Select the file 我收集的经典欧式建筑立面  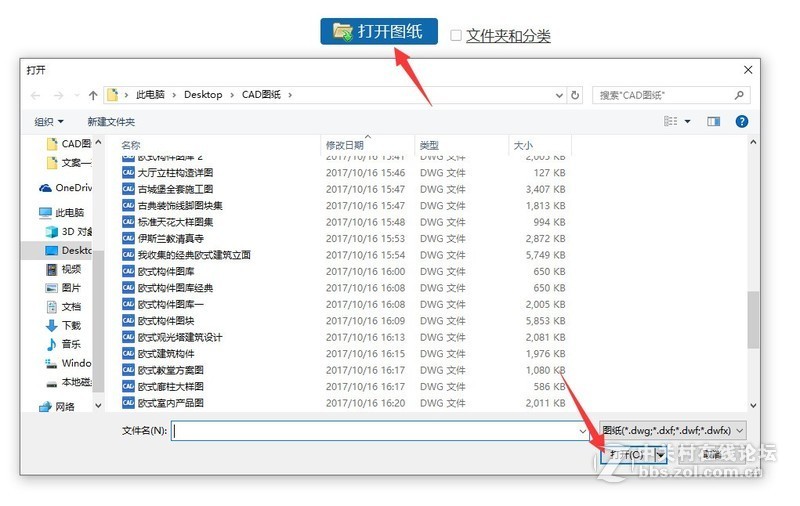coord(194,255)
